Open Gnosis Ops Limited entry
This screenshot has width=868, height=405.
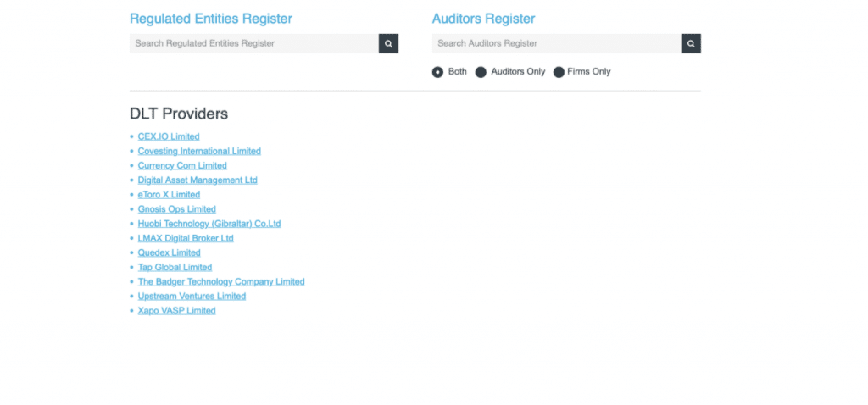[x=176, y=209]
